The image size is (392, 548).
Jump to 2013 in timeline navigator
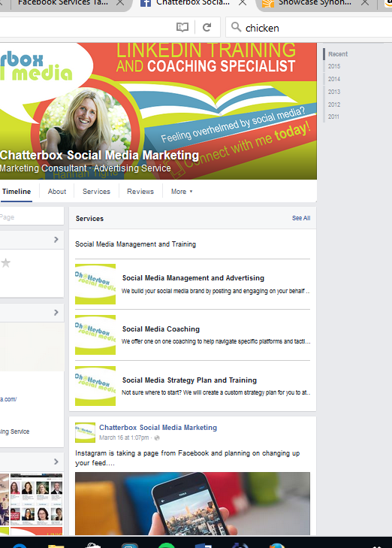(x=334, y=92)
